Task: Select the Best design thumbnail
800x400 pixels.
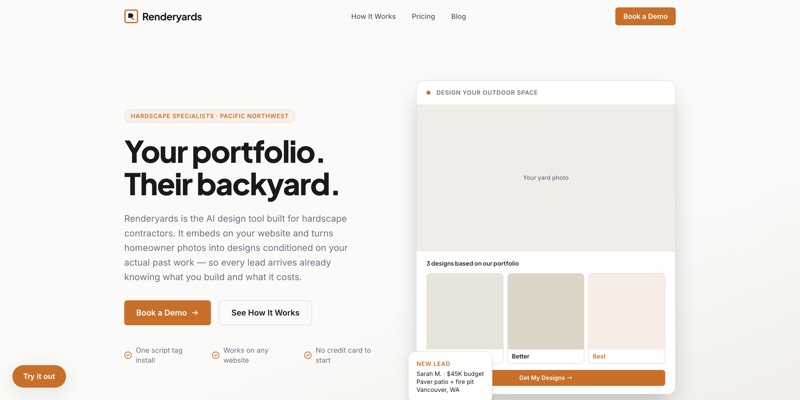Action: (627, 311)
